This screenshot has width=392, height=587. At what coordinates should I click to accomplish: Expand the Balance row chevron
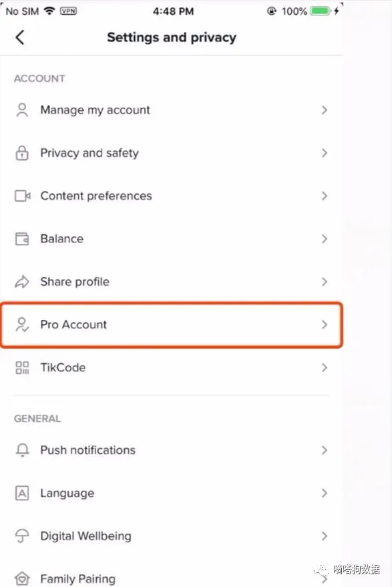[x=325, y=239]
